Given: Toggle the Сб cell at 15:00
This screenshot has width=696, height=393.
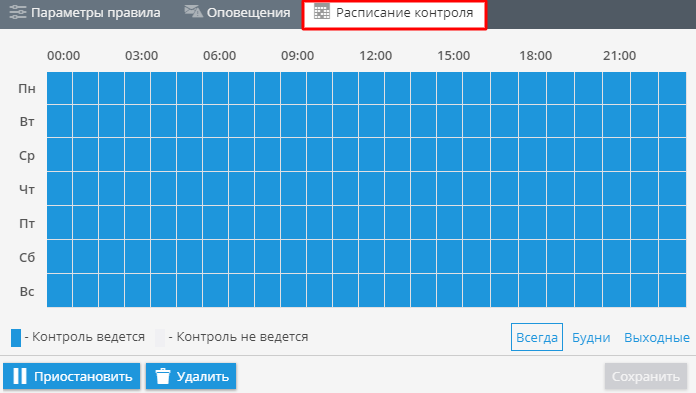Looking at the screenshot, I should click(450, 256).
